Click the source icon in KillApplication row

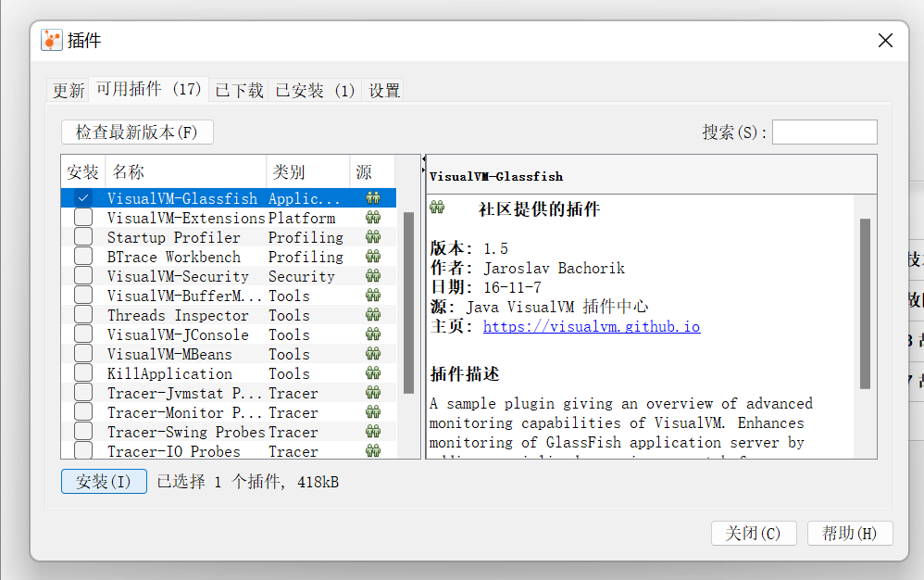(373, 373)
